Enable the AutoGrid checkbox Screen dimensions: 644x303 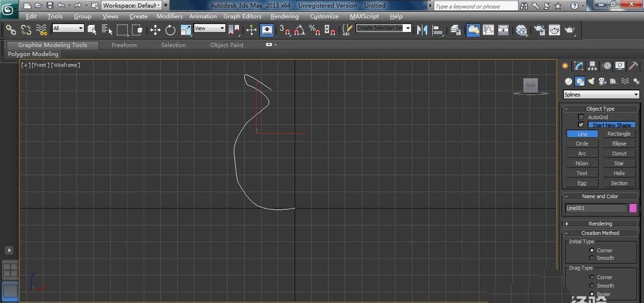coord(581,117)
